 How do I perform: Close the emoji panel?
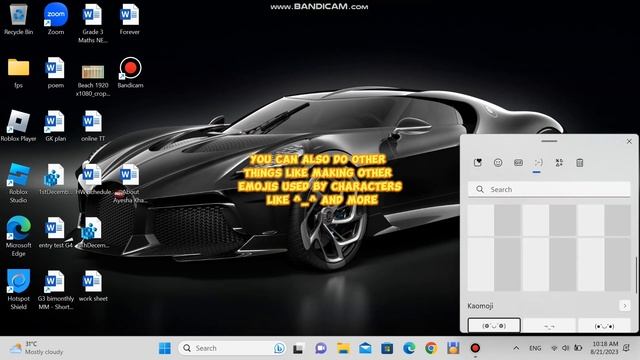coord(629,141)
